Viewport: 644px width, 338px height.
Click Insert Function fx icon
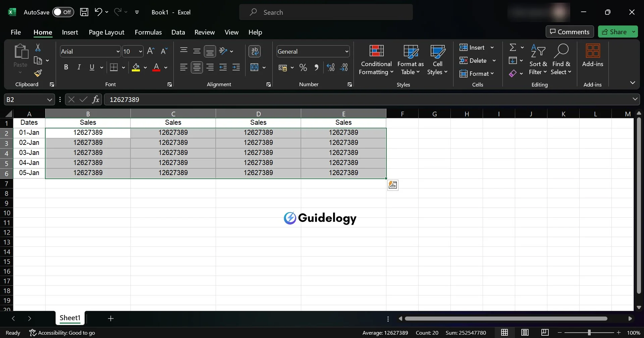coord(96,99)
